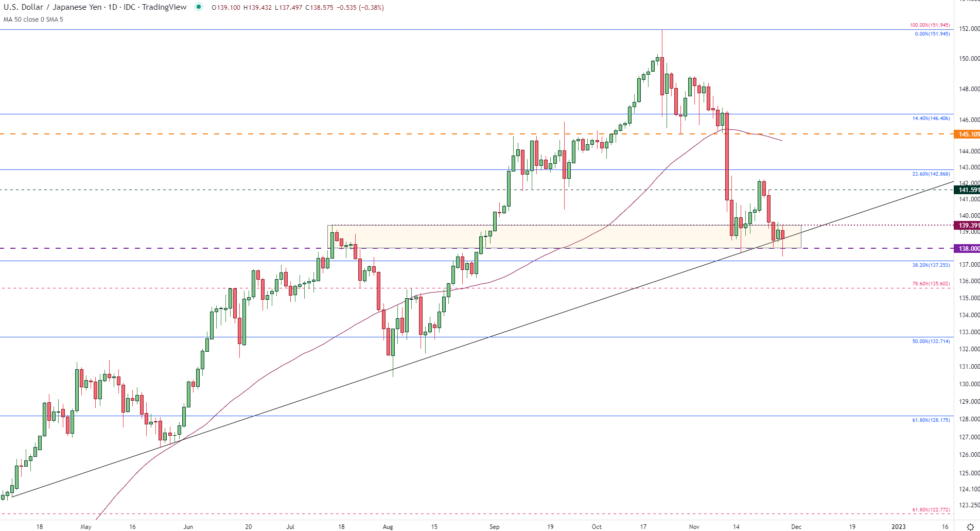
Task: Click Nov on the time axis
Action: tap(694, 527)
